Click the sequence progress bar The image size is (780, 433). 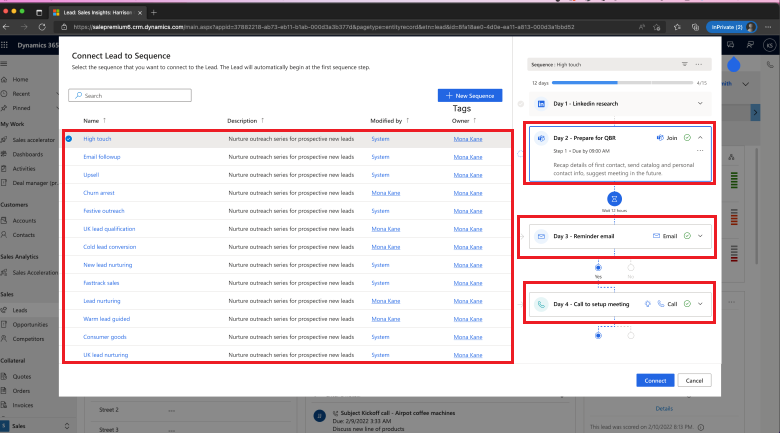(622, 83)
